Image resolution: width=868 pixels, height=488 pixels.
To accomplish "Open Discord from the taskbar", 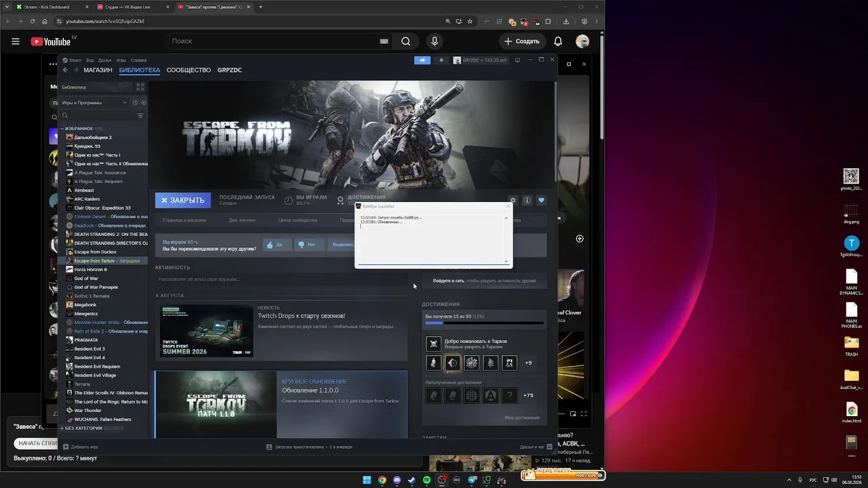I will (x=397, y=480).
